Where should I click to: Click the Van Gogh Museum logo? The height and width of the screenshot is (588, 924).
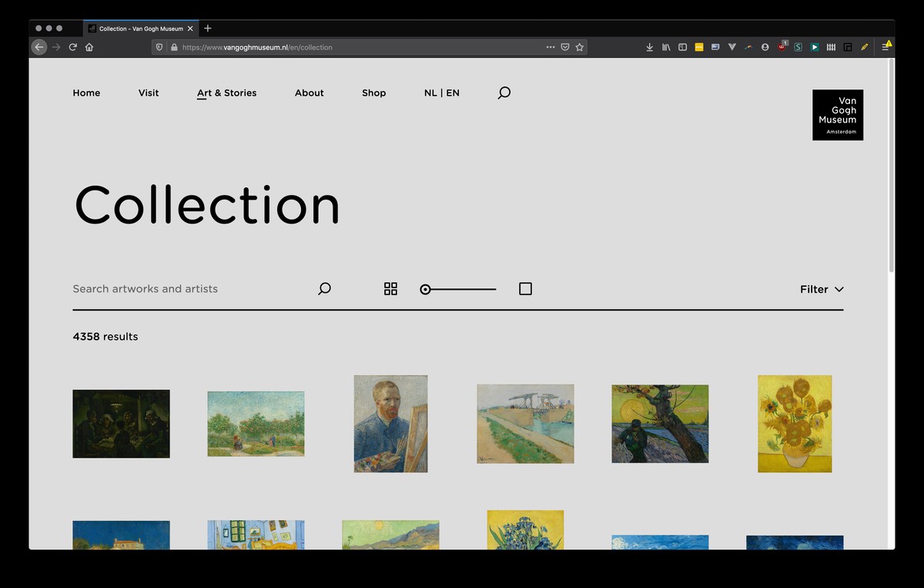pyautogui.click(x=838, y=115)
